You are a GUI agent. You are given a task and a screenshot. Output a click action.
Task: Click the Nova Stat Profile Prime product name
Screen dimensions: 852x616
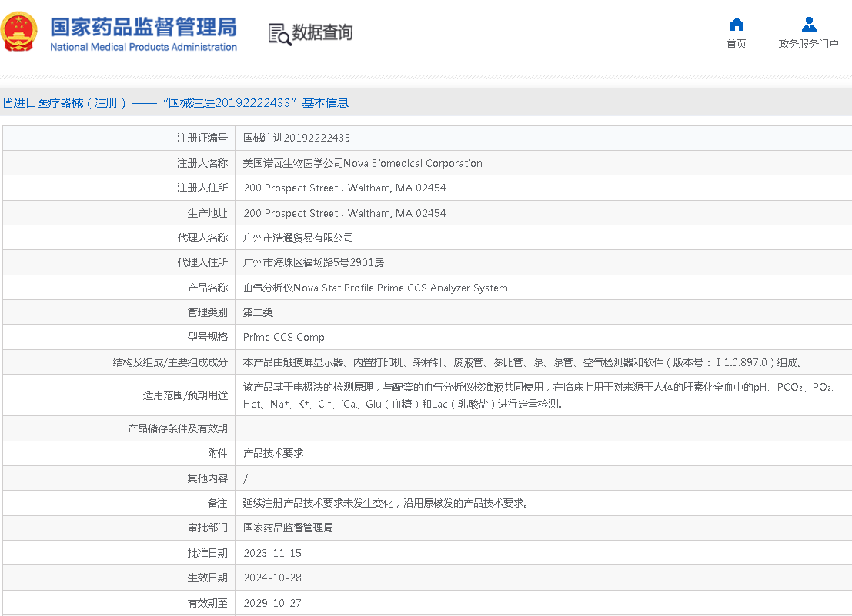click(x=375, y=288)
